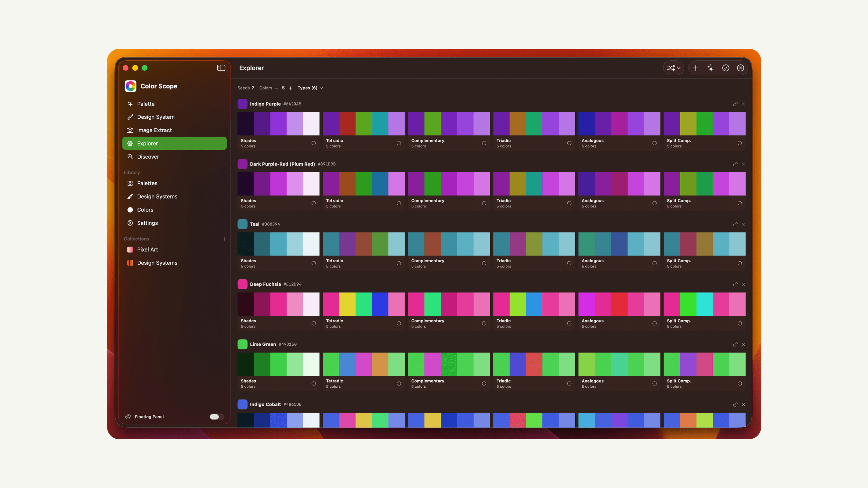
Task: Unlock the Indigo Purple seed row
Action: point(735,104)
